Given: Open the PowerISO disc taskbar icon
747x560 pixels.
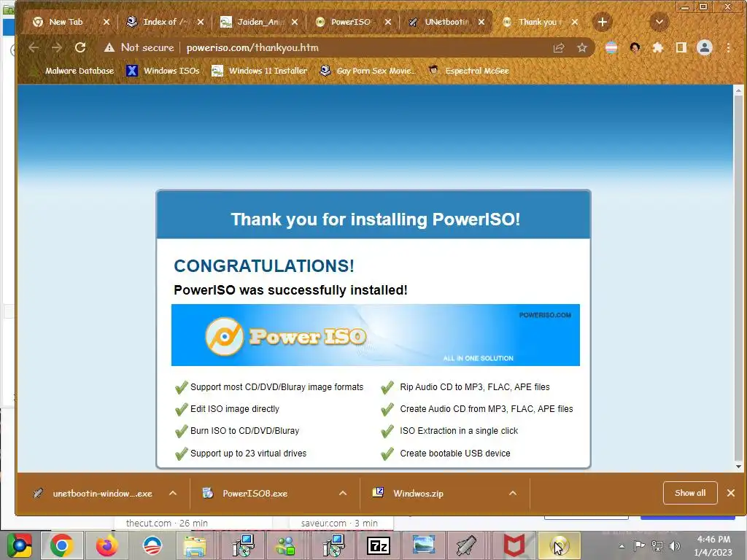Looking at the screenshot, I should tap(560, 545).
